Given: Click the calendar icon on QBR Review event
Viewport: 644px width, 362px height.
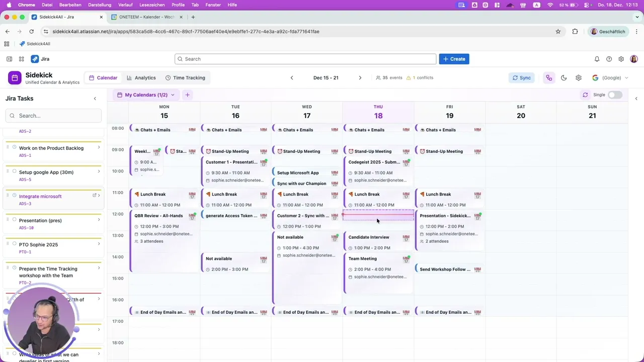Looking at the screenshot, I should click(x=192, y=217).
